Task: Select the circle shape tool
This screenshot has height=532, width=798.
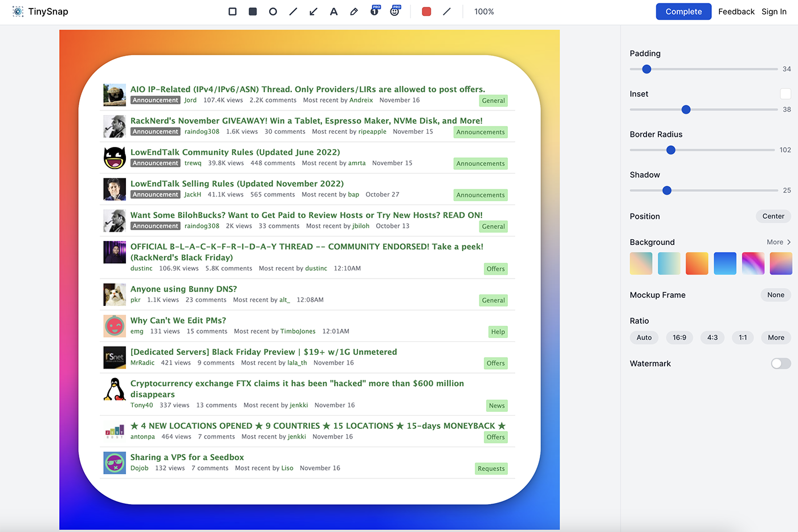Action: [273, 11]
